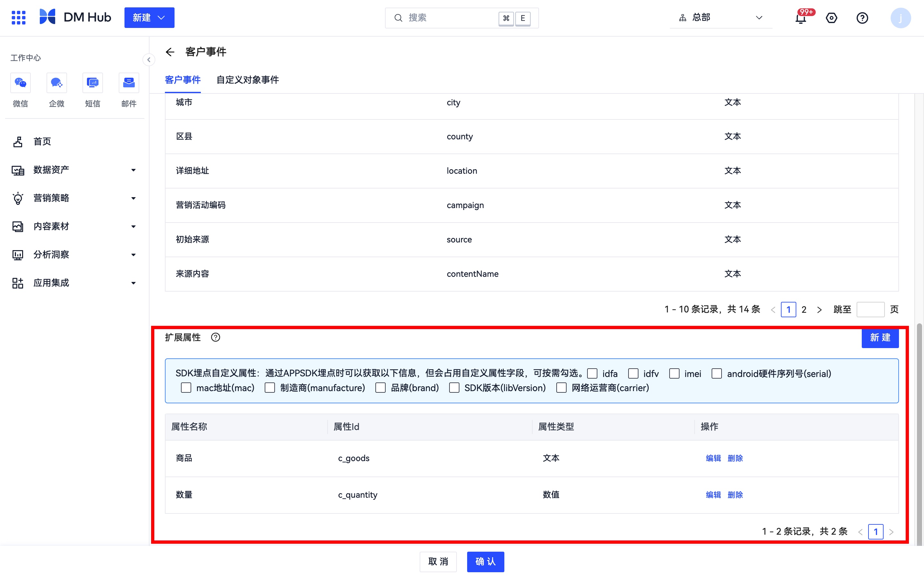Open the WeCom (企微) workspace icon
Image resolution: width=924 pixels, height=578 pixels.
point(56,83)
